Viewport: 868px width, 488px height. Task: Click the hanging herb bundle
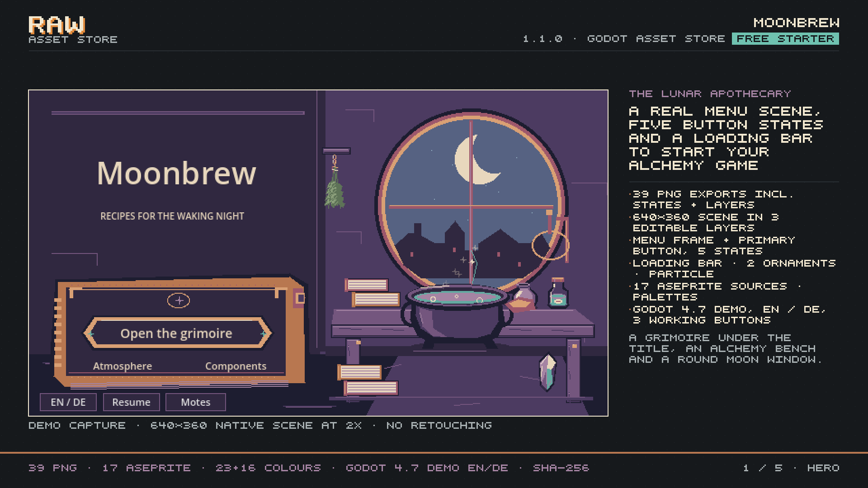click(335, 182)
